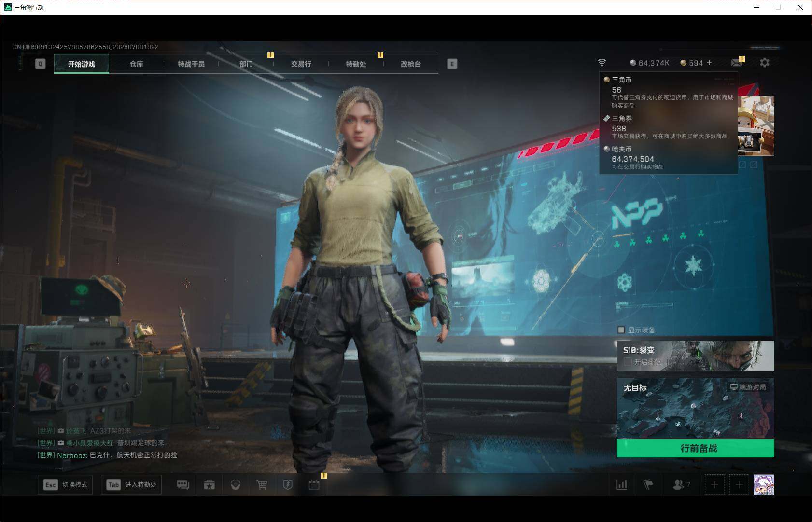812x522 pixels.
Task: Open the 无目标 map selection card
Action: click(x=696, y=408)
